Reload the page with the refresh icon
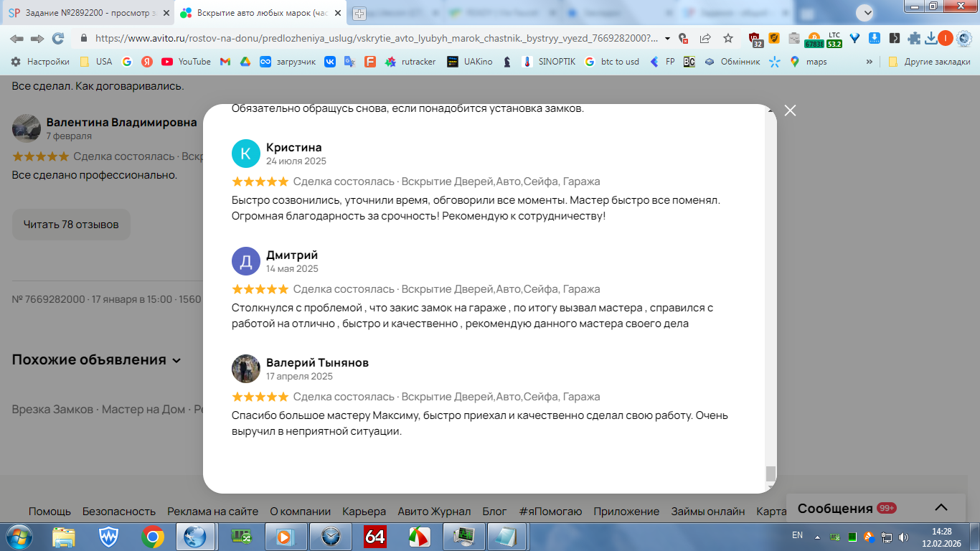 tap(57, 38)
